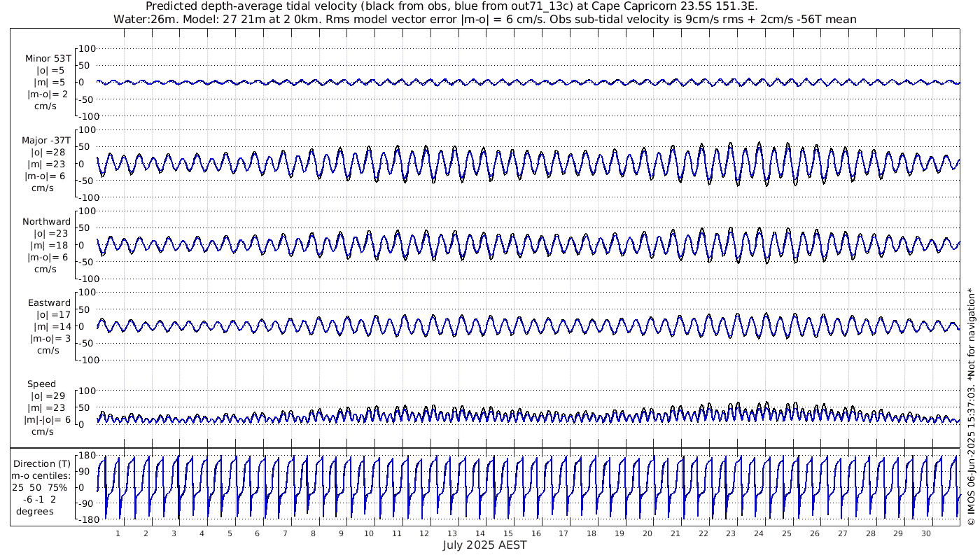Click the day "10" label on the date axis
The image size is (980, 560).
click(x=369, y=533)
